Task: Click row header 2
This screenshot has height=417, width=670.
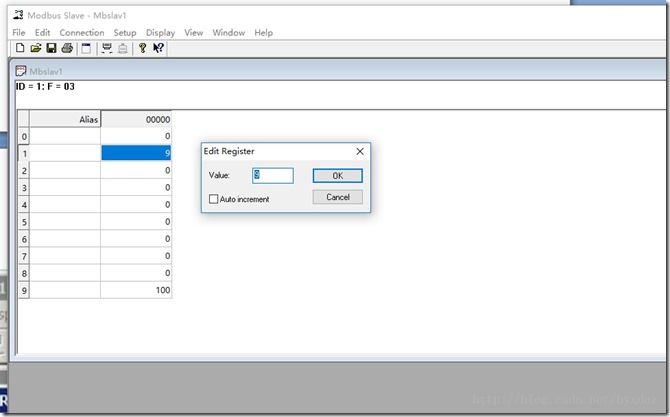Action: click(24, 170)
